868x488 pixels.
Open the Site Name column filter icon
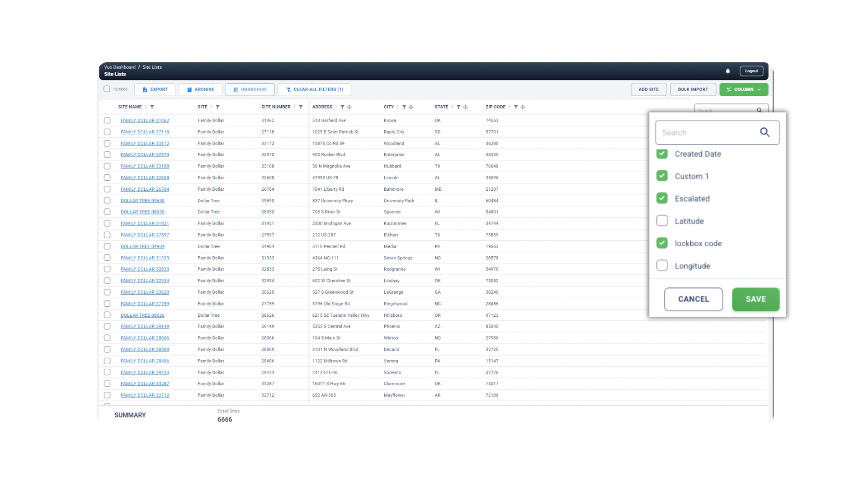tap(152, 107)
